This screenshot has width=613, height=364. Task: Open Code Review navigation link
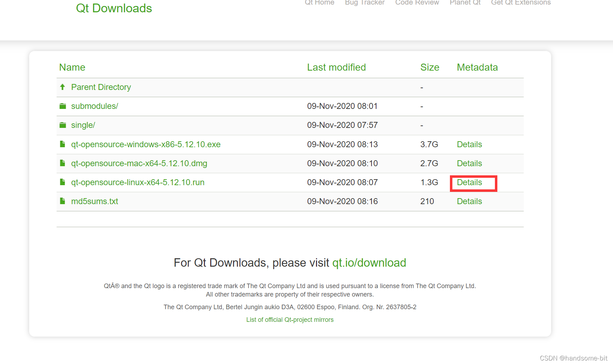coord(417,2)
